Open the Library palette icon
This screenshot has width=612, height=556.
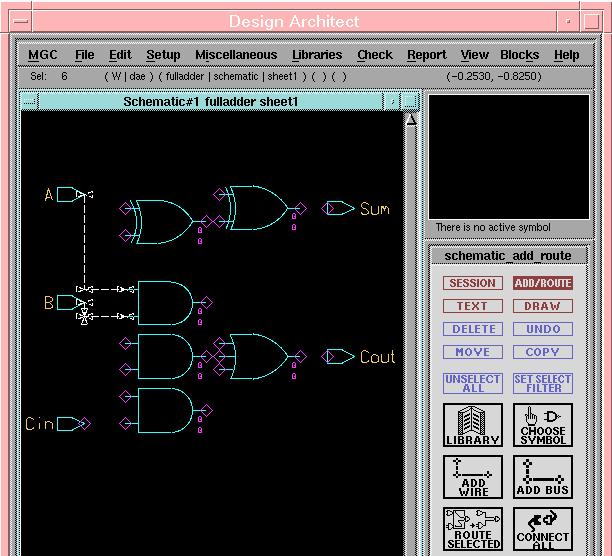coord(473,425)
